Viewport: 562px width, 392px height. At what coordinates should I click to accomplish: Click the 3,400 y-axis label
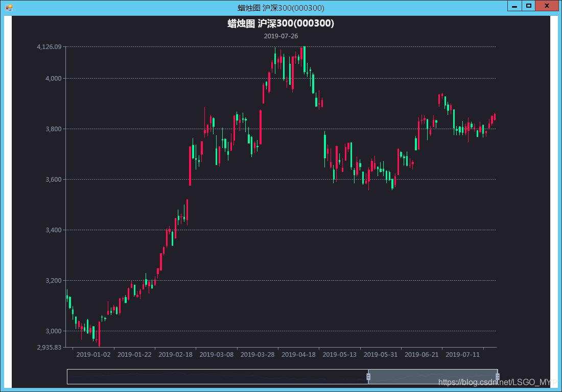pos(54,230)
